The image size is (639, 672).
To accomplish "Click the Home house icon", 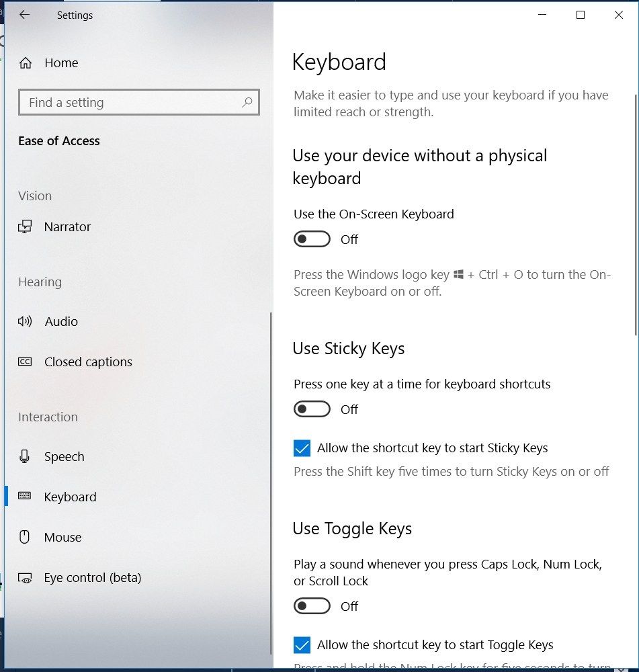I will (x=25, y=62).
